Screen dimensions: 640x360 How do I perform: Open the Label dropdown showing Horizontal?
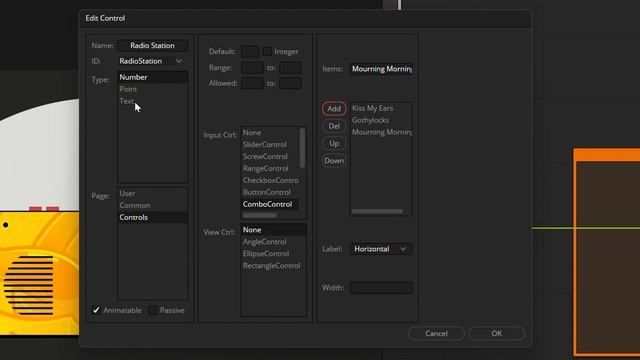point(381,249)
